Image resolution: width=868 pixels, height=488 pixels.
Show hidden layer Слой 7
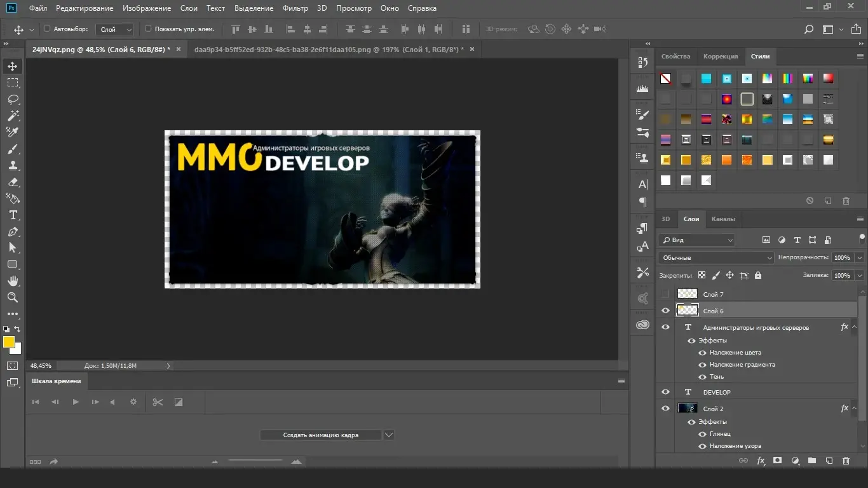[x=665, y=294]
